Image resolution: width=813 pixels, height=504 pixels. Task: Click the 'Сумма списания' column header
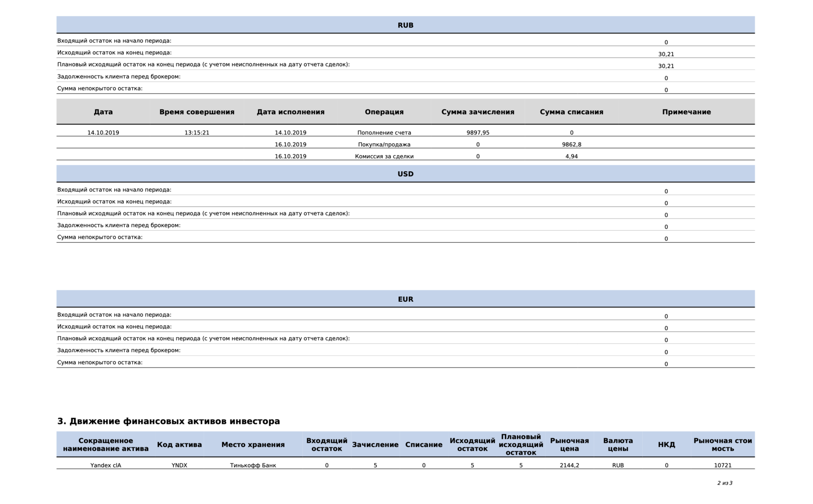tap(572, 112)
